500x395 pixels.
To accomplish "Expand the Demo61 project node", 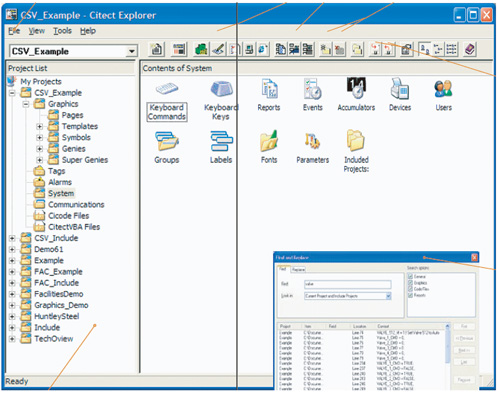I will tap(12, 249).
